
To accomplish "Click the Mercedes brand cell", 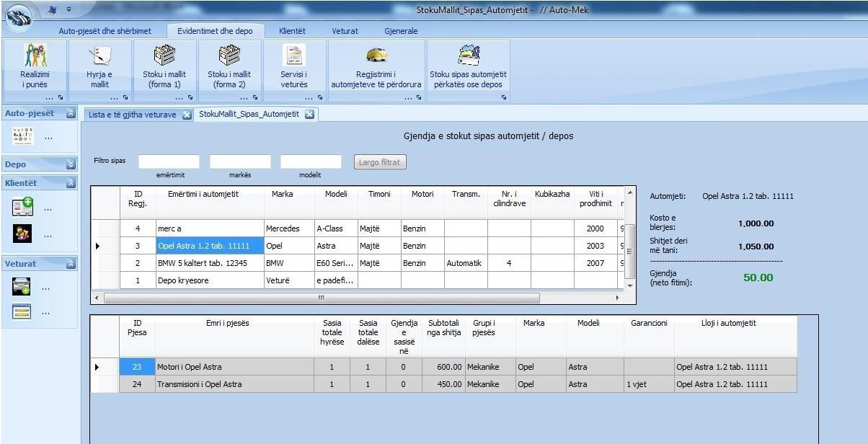I will point(289,228).
